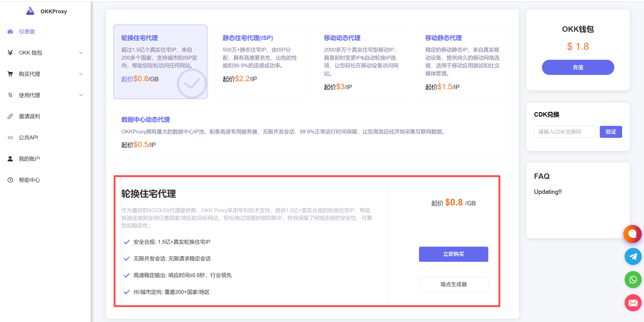This screenshot has height=322, width=644.
Task: Open the red email contact icon
Action: (x=633, y=303)
